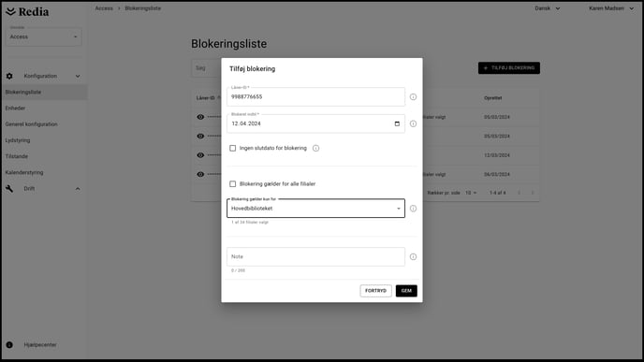The image size is (644, 362).
Task: Click the Tilføj blokering button
Action: coord(509,67)
